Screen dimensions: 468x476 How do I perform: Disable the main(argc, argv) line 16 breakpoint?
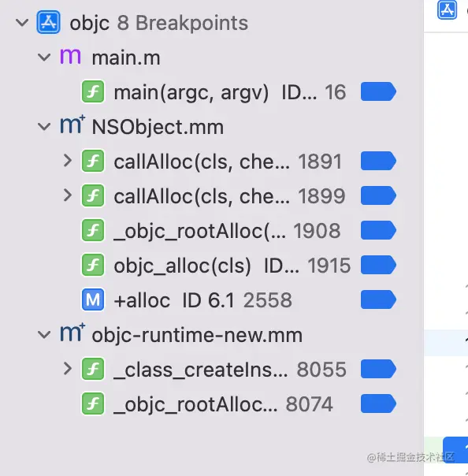coord(378,91)
